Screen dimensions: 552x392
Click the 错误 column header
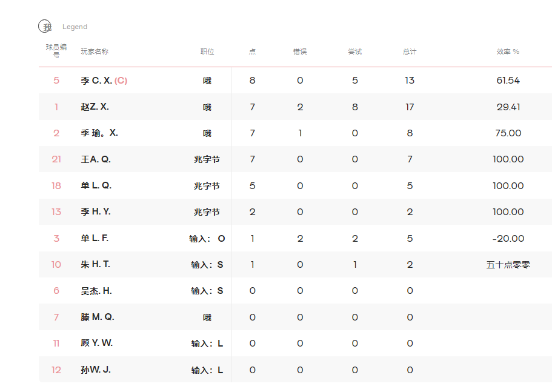tap(300, 51)
